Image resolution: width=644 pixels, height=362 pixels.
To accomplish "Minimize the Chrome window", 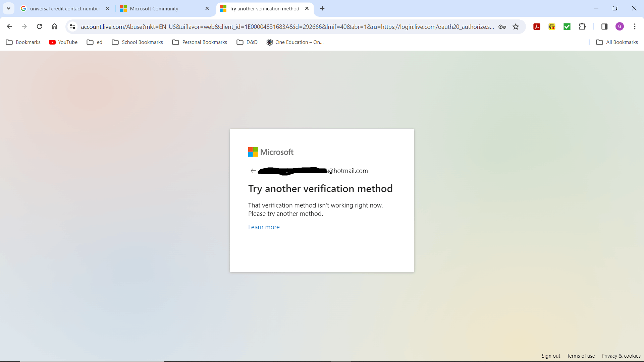I will coord(596,8).
